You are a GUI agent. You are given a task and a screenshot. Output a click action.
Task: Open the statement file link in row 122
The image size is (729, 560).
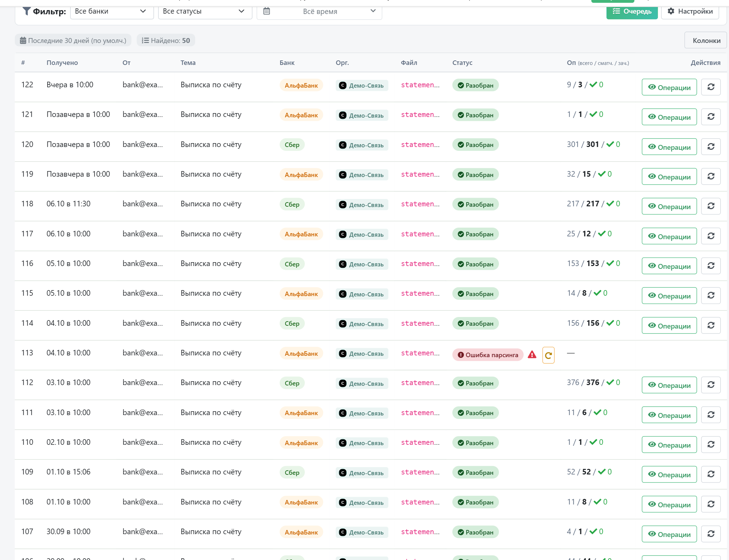420,85
